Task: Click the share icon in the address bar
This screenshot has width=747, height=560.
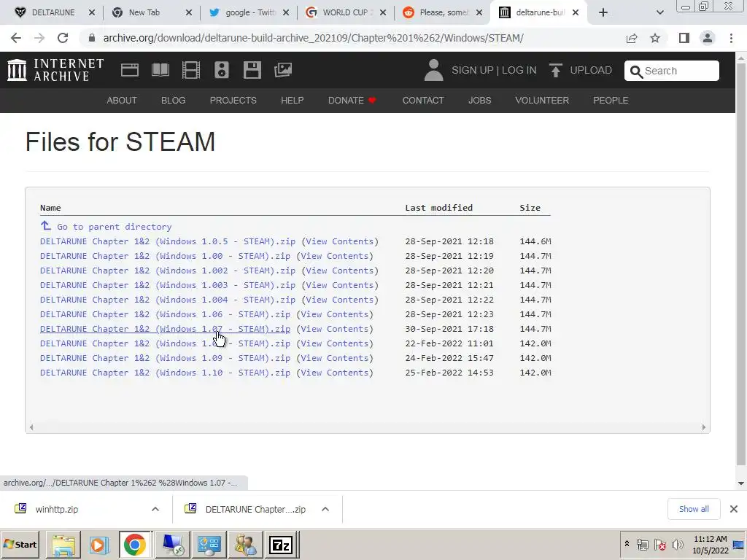Action: pyautogui.click(x=632, y=38)
